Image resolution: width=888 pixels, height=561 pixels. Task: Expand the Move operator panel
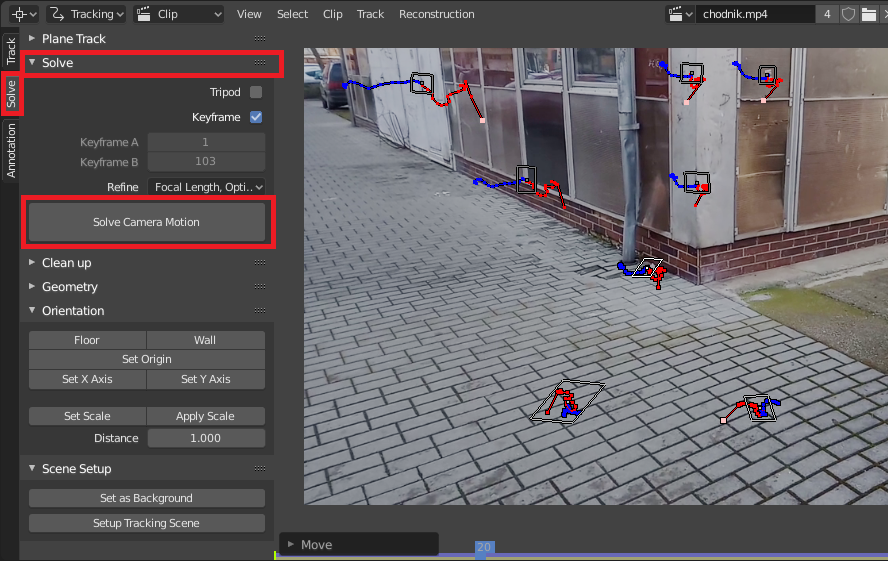click(x=291, y=545)
